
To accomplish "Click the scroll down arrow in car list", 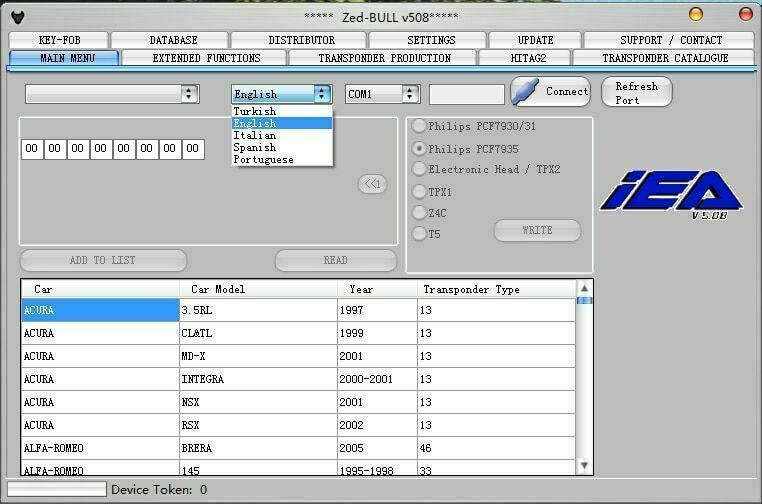I will coord(584,465).
